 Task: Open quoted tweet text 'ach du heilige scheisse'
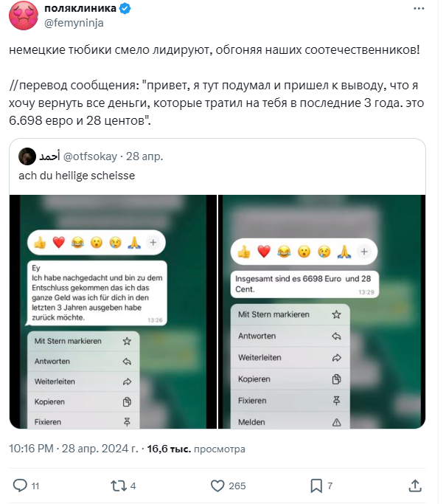77,176
